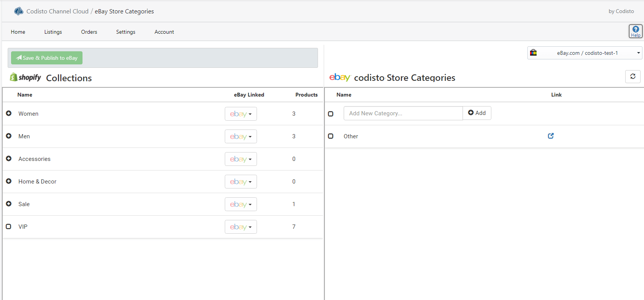
Task: Open the eBay dropdown for Home & Decor
Action: point(241,182)
